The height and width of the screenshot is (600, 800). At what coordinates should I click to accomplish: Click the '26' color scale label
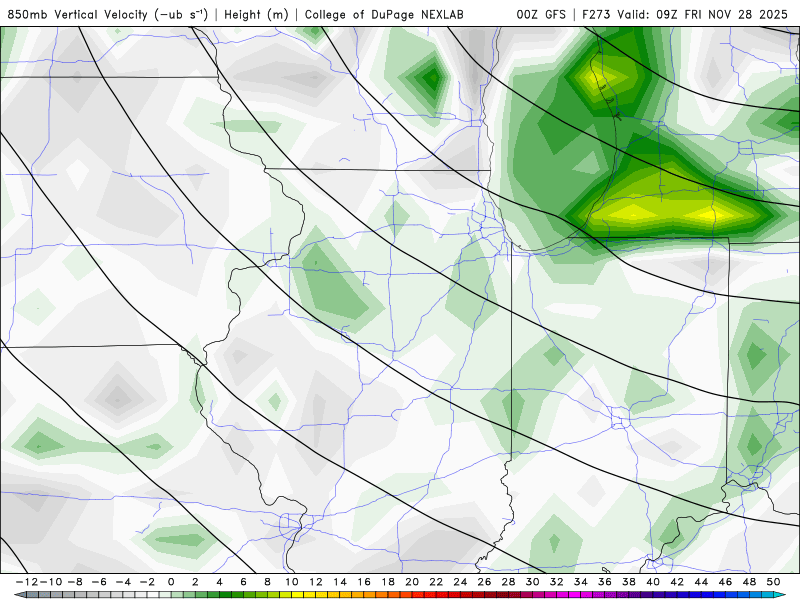coord(484,582)
